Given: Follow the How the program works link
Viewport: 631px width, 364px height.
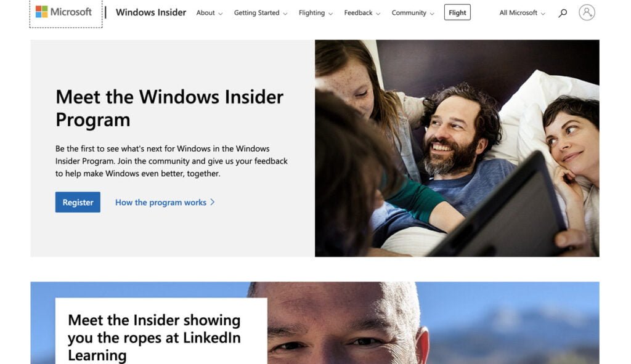Looking at the screenshot, I should 161,202.
